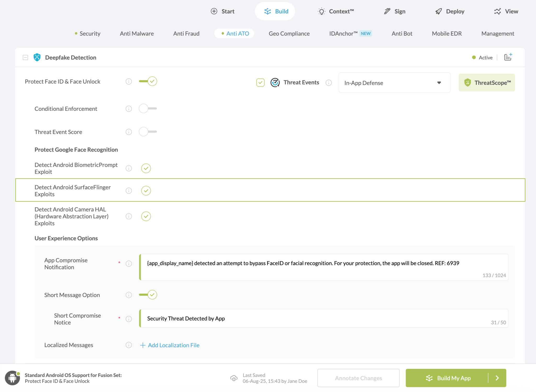Enable Threat Event Score
The height and width of the screenshot is (392, 536).
(x=148, y=132)
